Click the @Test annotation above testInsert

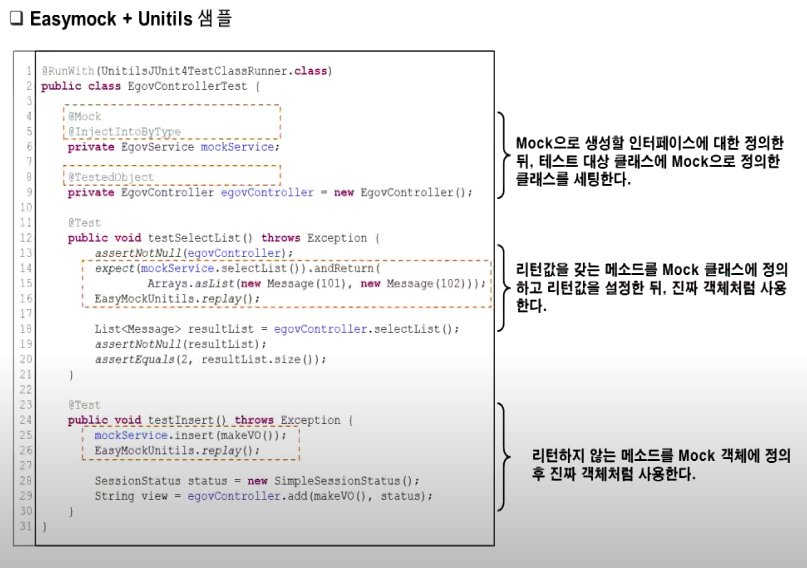point(84,405)
